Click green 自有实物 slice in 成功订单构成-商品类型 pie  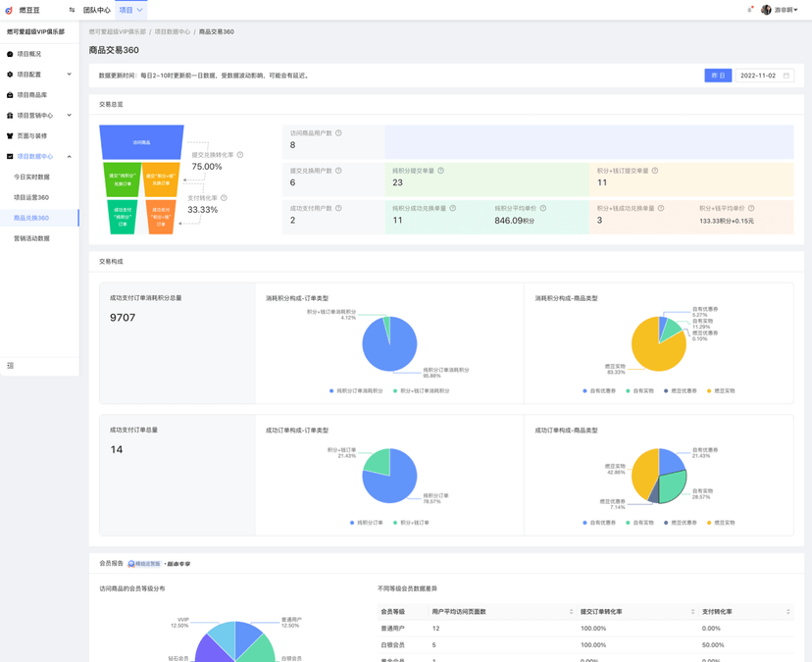point(673,487)
